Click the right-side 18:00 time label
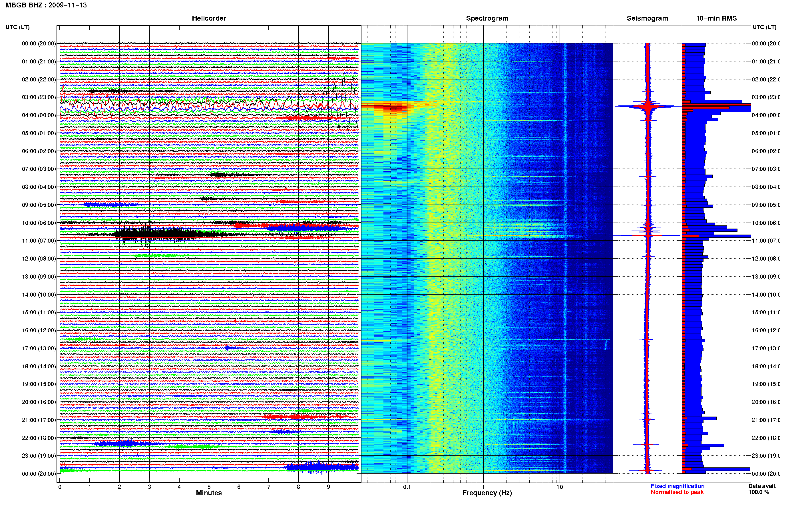Screen dimensions: 812x508 point(765,366)
